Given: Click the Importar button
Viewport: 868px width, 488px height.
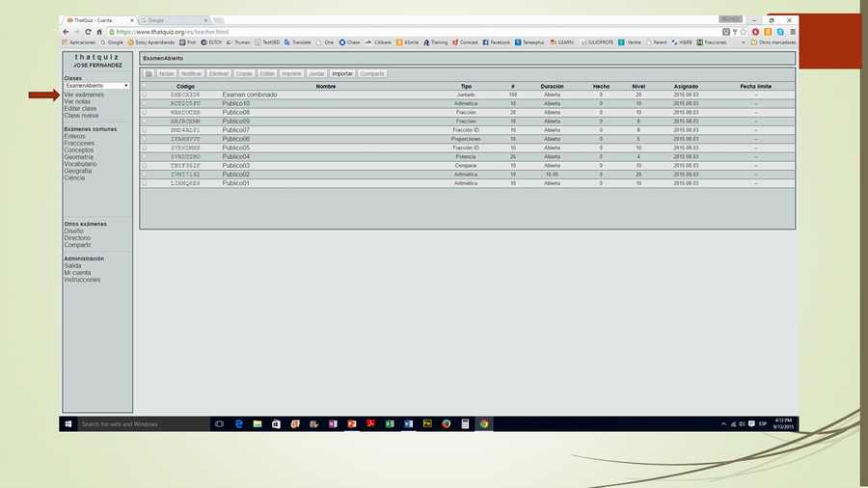Looking at the screenshot, I should 342,73.
